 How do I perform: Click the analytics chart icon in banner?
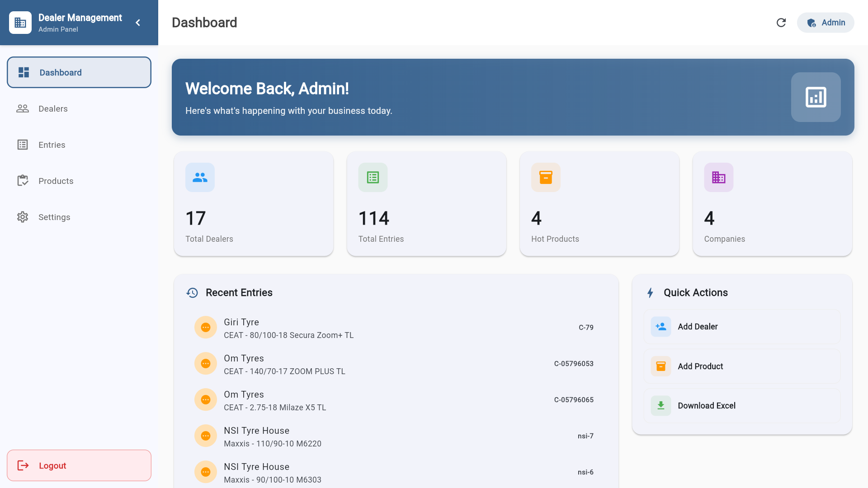tap(816, 97)
